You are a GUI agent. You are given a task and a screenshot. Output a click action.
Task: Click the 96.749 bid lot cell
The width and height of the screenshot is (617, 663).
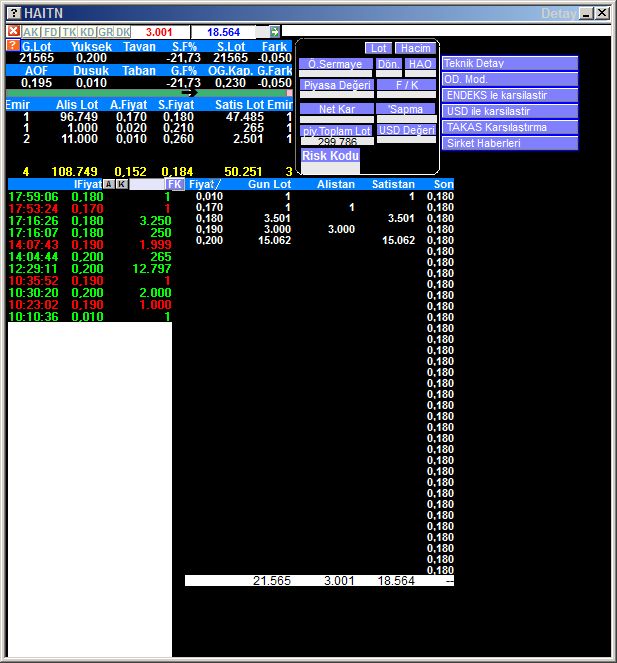pyautogui.click(x=79, y=117)
